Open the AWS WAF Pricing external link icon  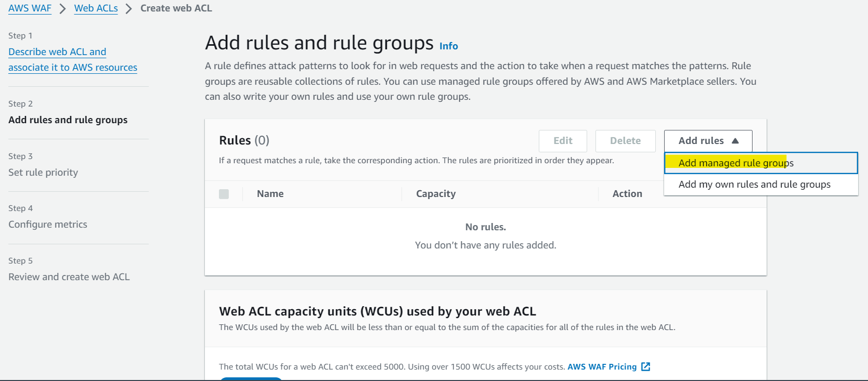645,366
